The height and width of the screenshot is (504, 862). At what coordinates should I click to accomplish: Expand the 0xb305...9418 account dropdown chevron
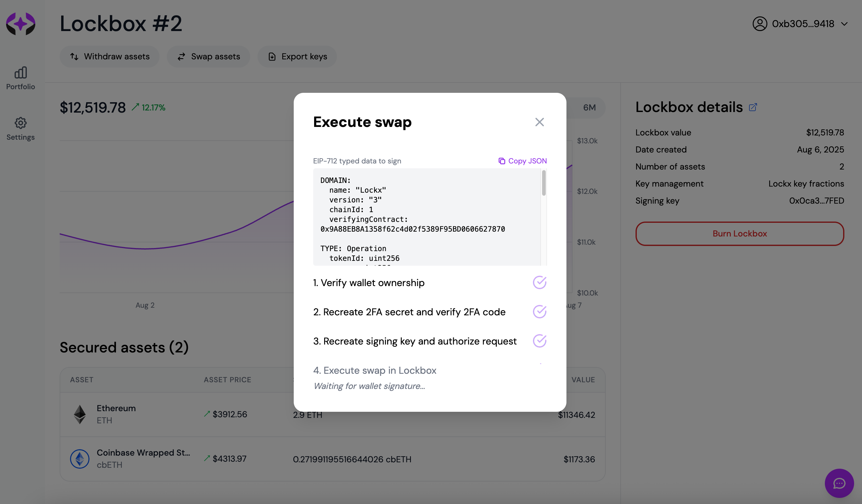pyautogui.click(x=844, y=24)
